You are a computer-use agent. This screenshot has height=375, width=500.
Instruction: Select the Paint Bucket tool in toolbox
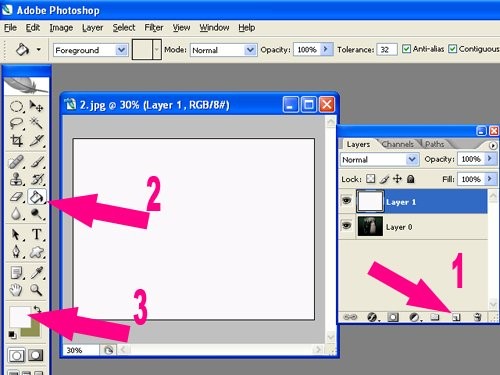pos(36,197)
